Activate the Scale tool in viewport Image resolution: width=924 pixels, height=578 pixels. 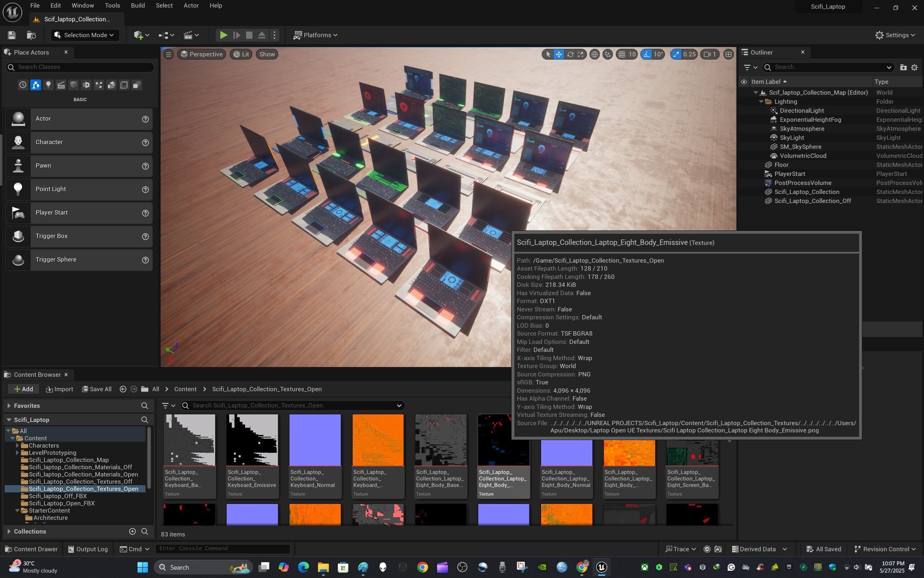580,54
